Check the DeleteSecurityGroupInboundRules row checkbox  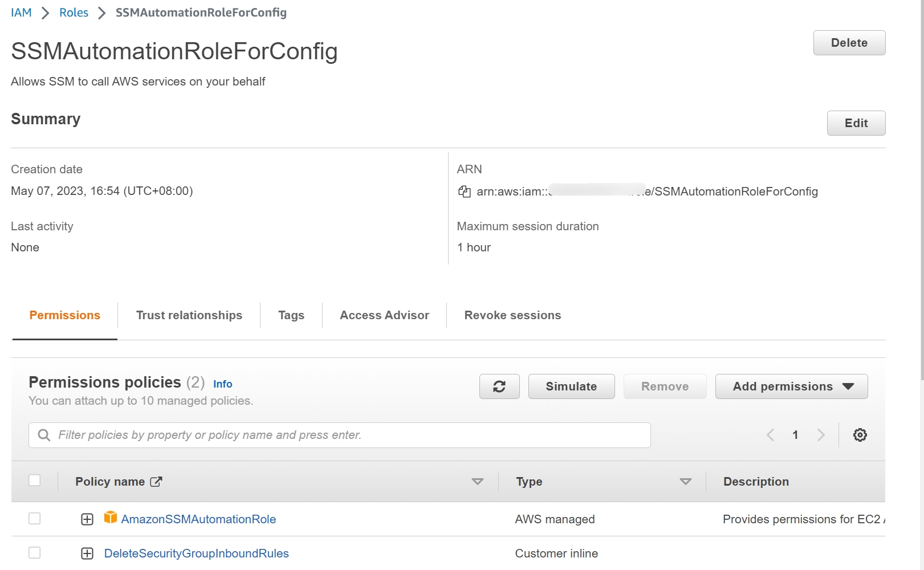tap(35, 552)
